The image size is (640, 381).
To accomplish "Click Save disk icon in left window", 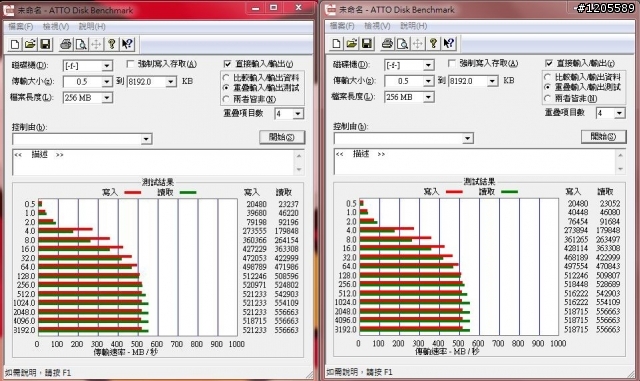I will [45, 44].
